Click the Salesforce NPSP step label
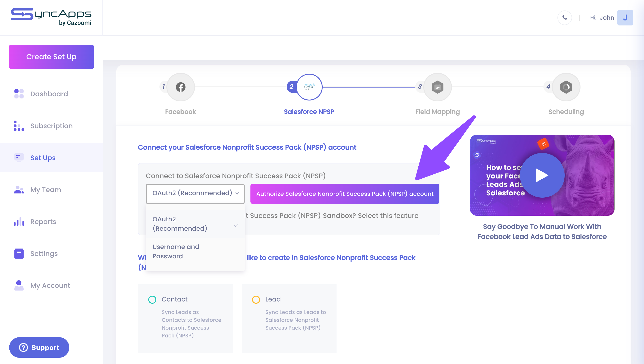Viewport: 644px width, 364px height. (309, 112)
